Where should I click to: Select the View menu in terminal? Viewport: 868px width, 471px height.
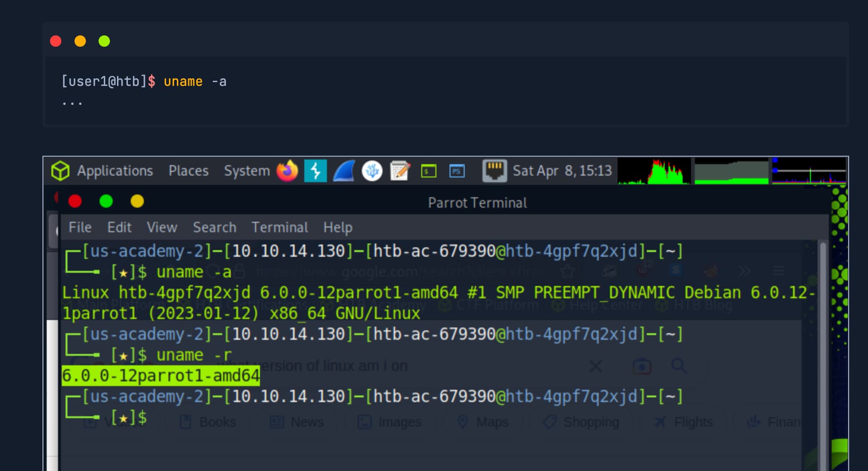pyautogui.click(x=162, y=227)
